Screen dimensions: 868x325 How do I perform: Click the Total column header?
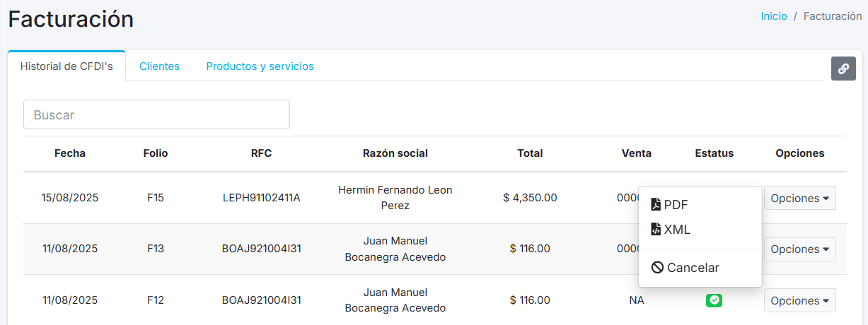[x=530, y=153]
